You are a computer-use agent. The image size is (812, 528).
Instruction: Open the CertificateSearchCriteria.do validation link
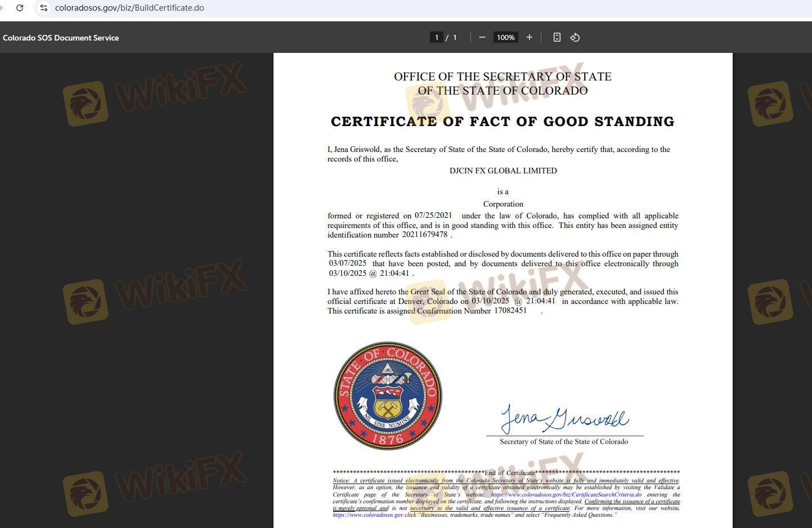(x=566, y=495)
